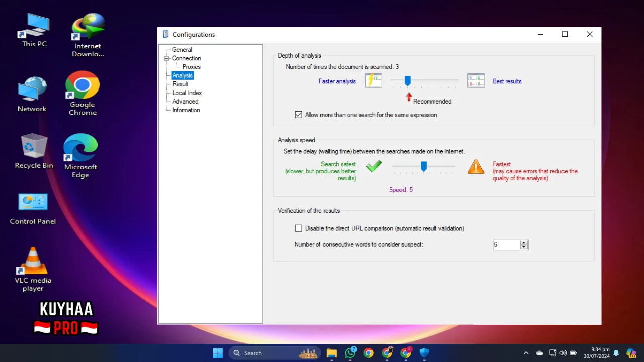Click the green Search safest checkmark icon

374,166
